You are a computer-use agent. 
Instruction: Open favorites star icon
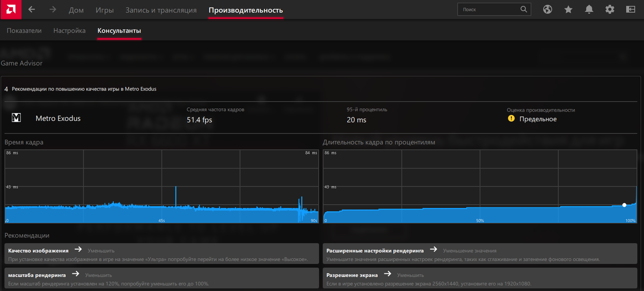coord(568,10)
